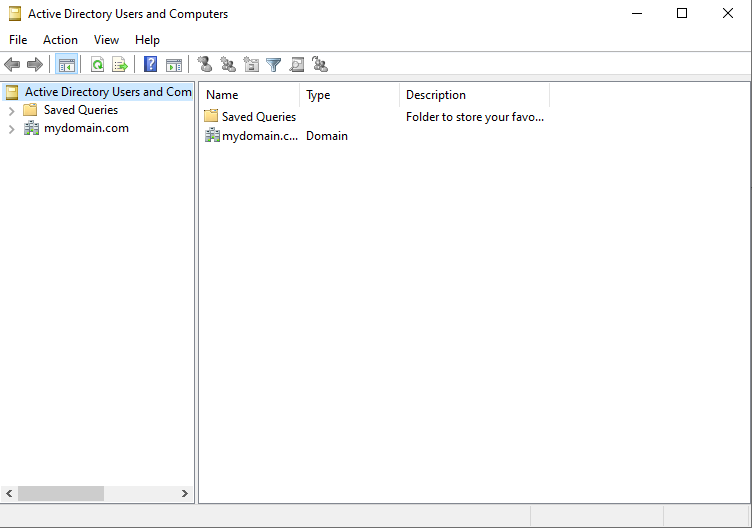
Task: Open the View menu
Action: [x=106, y=40]
